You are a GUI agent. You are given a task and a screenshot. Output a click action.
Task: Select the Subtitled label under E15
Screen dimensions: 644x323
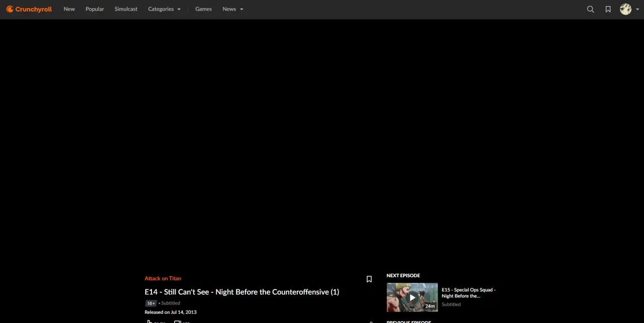coord(451,304)
